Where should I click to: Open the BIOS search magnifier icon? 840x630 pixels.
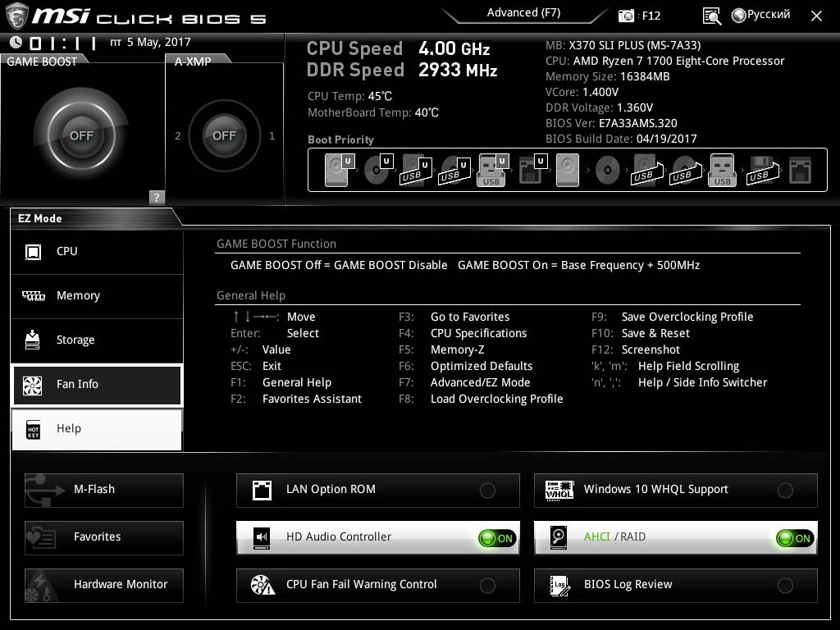point(711,16)
